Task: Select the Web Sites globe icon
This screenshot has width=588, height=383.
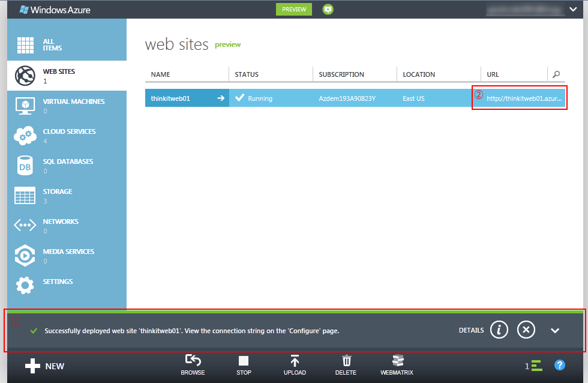Action: coord(25,76)
